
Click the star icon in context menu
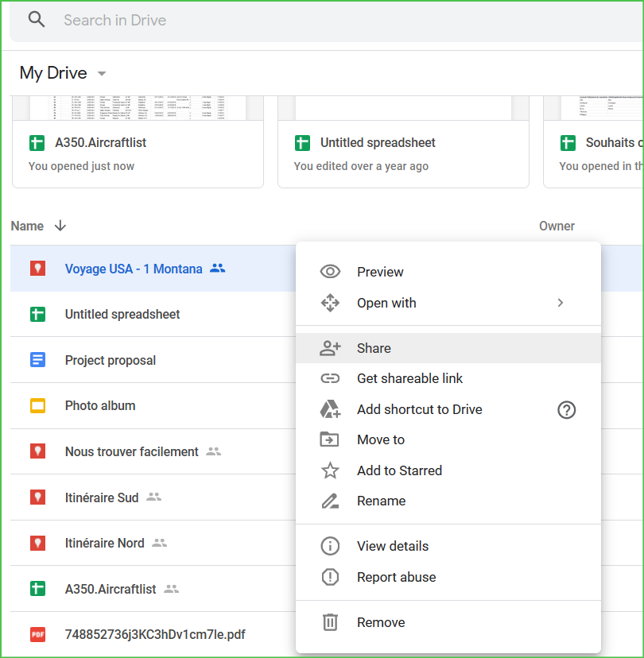point(330,470)
